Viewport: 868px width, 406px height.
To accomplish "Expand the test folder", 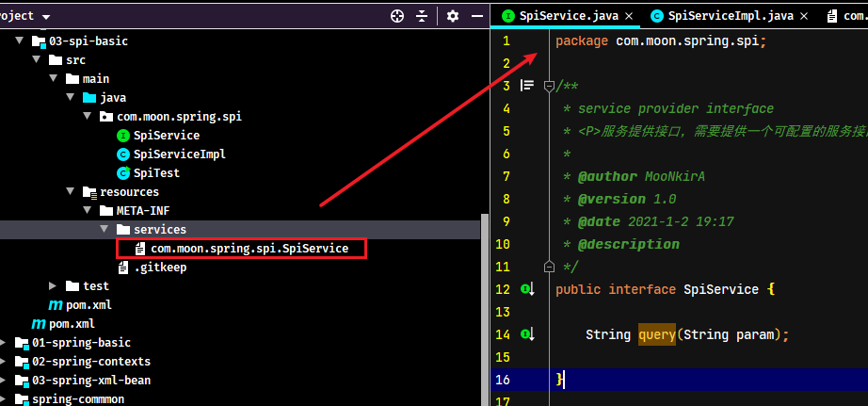I will [x=53, y=285].
